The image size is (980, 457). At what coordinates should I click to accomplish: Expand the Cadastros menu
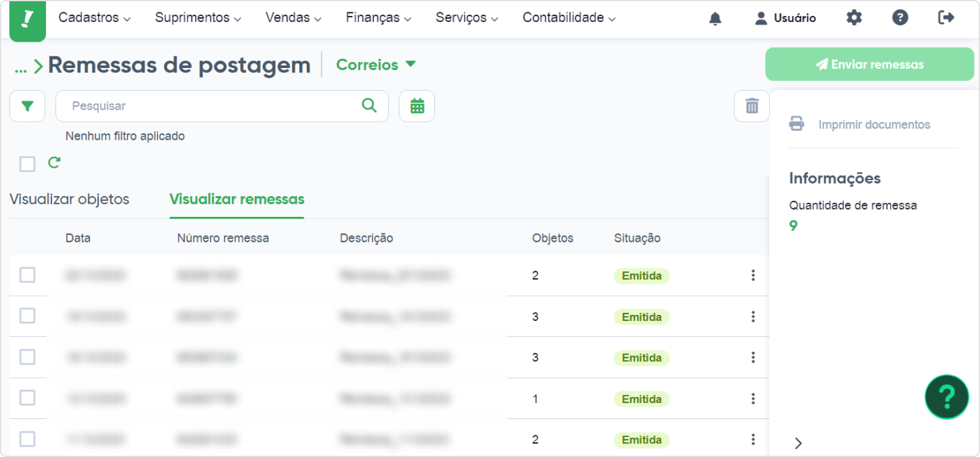point(94,18)
